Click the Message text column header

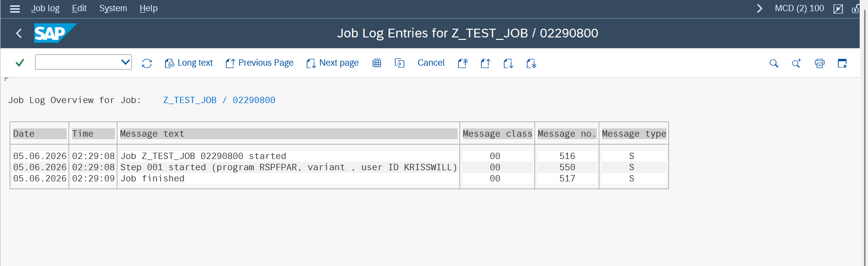click(x=288, y=134)
